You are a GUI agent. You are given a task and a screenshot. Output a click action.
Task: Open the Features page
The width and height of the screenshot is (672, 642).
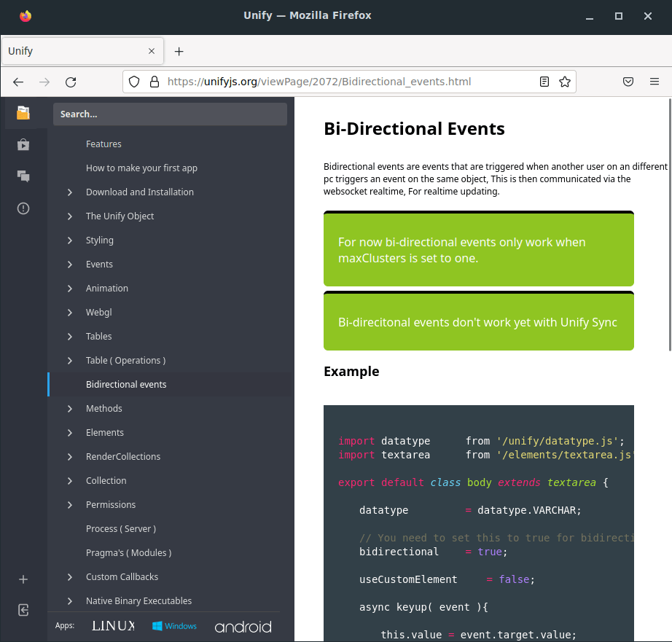(103, 144)
